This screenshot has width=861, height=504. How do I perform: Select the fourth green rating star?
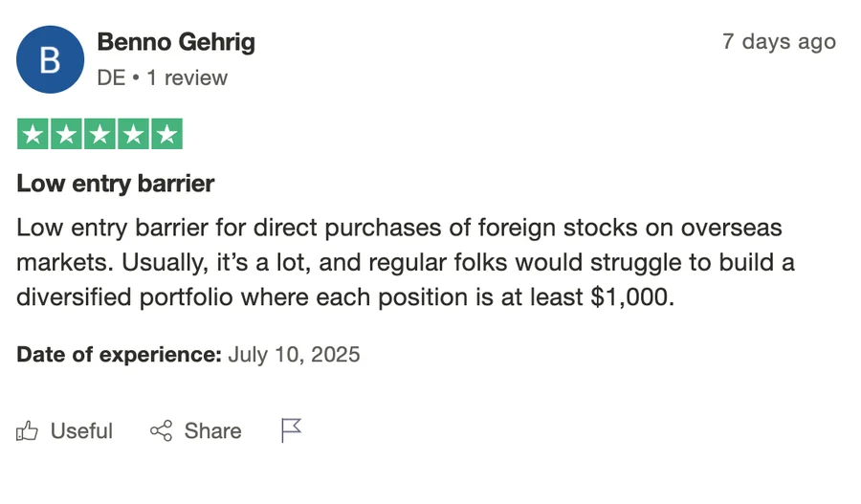(133, 134)
